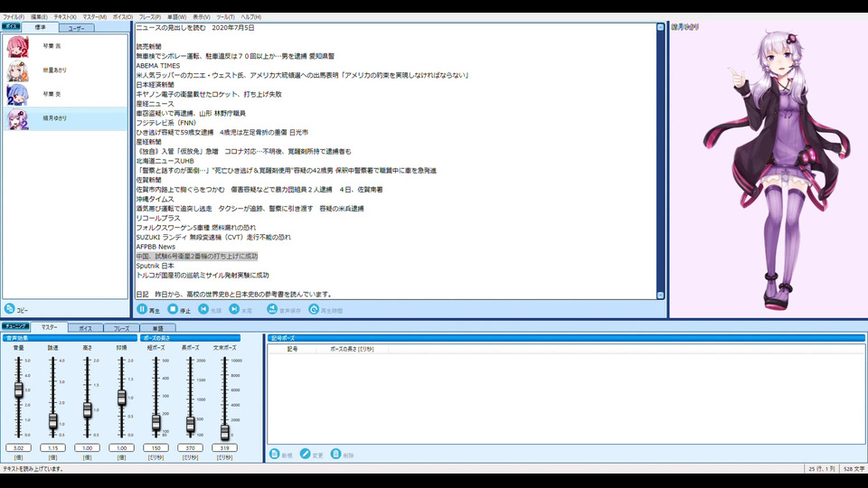Click the 音声保存 save audio icon

point(272,309)
